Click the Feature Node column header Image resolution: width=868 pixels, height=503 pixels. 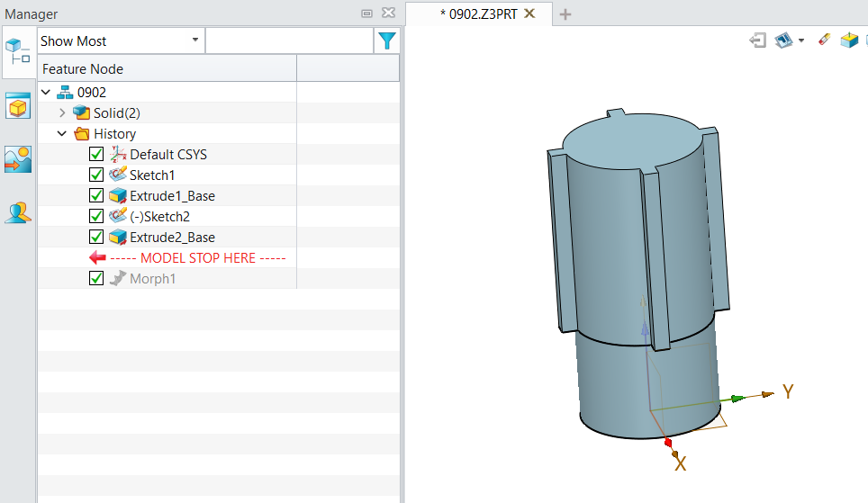167,69
